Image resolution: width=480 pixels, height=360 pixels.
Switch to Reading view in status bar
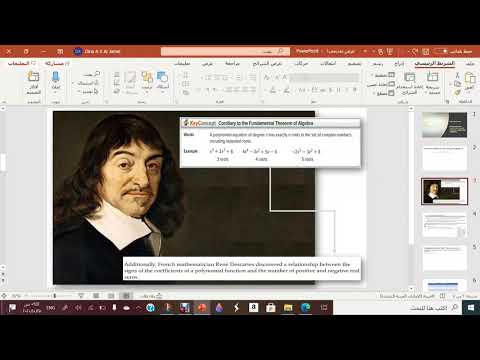click(x=96, y=296)
